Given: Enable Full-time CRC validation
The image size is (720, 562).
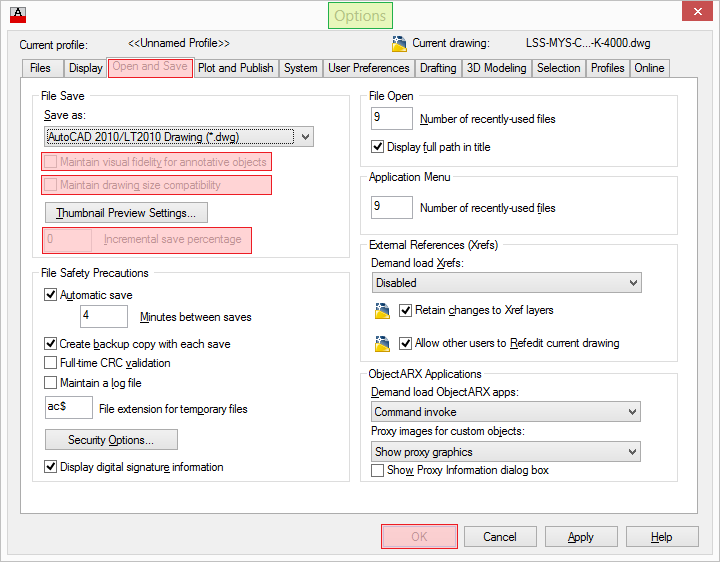Looking at the screenshot, I should (50, 363).
